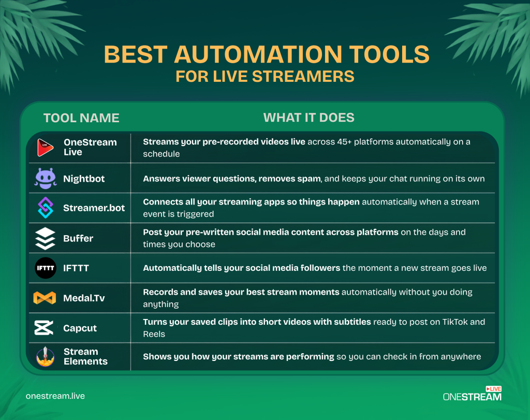Screen dimensions: 530x420
Task: Click the white Capcut logo
Action: pos(44,328)
